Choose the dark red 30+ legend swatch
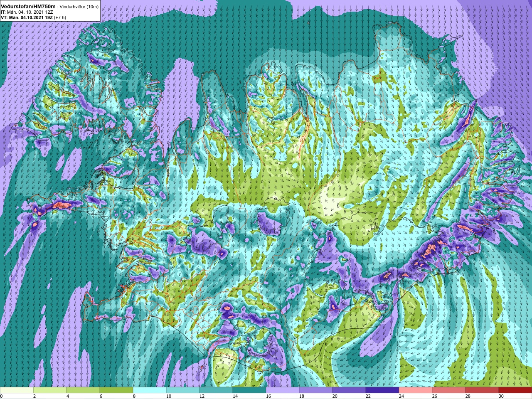Screen dimensions: 532x399 pyautogui.click(x=515, y=390)
